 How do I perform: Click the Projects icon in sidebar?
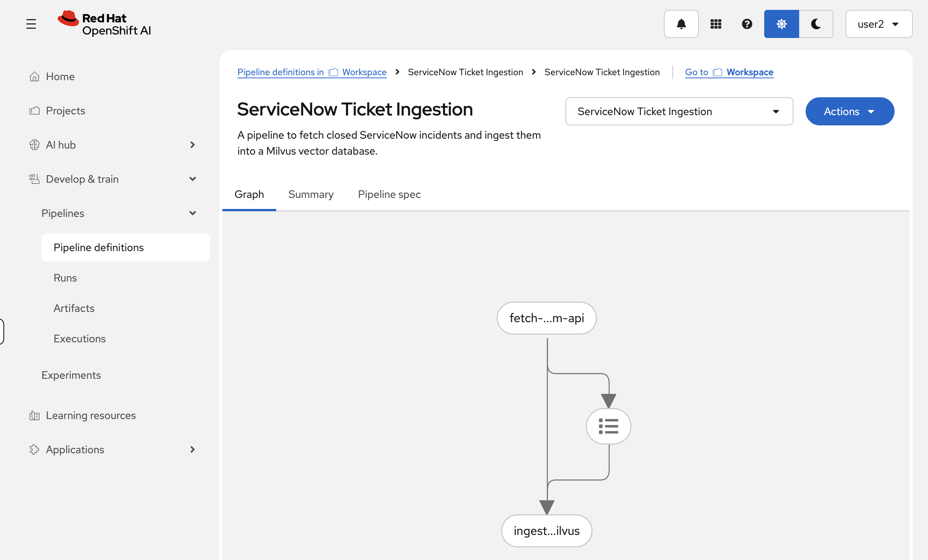click(35, 111)
